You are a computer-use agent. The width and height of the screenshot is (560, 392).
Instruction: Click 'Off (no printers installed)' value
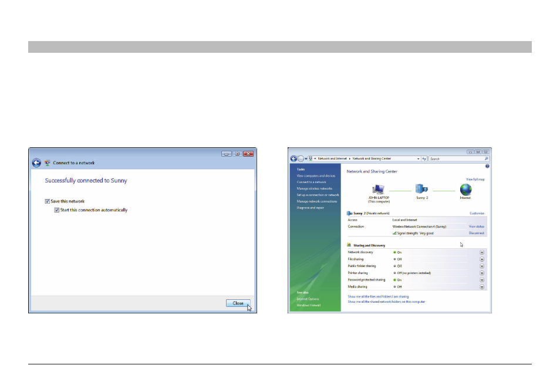(414, 273)
